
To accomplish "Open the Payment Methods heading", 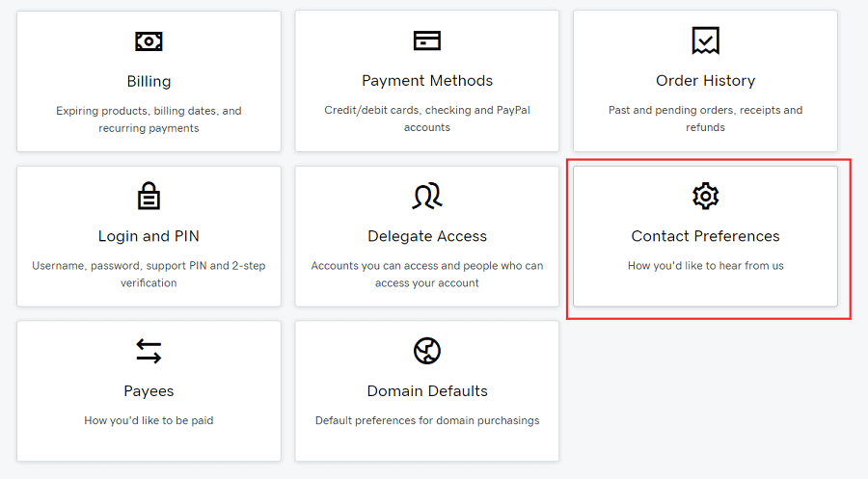I will click(427, 81).
